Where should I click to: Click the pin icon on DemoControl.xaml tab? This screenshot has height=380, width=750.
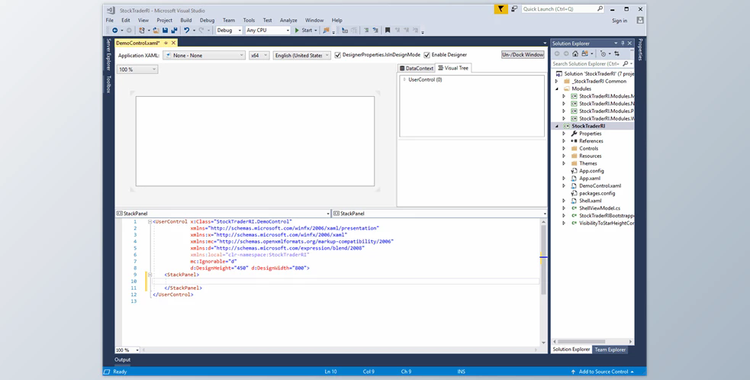(166, 43)
